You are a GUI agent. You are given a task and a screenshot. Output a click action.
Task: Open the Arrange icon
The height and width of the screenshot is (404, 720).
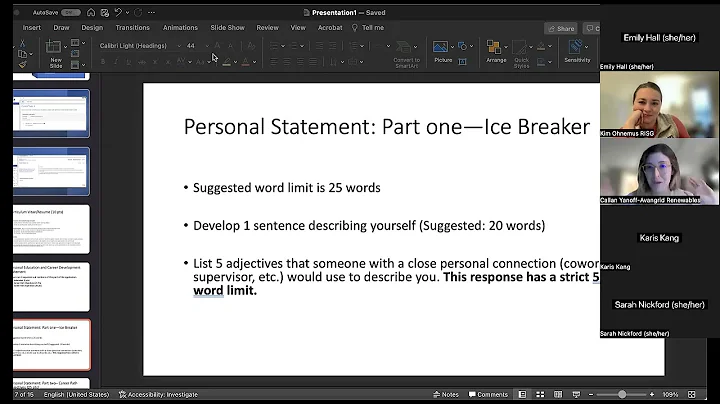(x=494, y=47)
